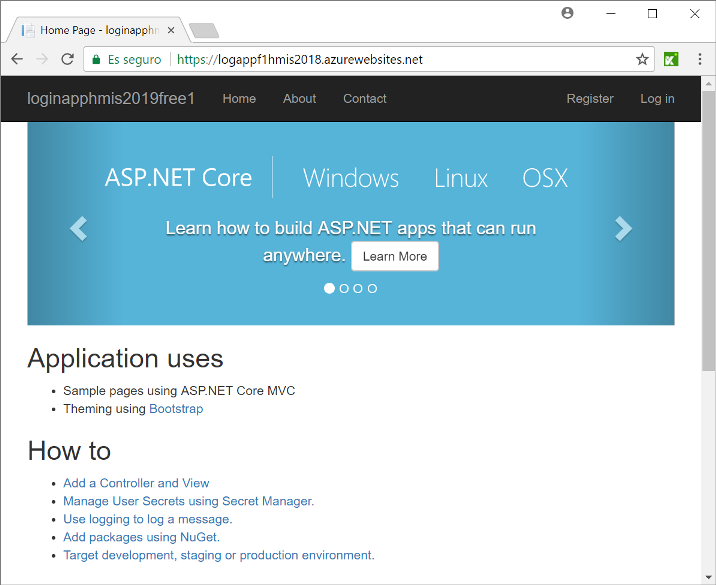Close the Home Page browser tab
The height and width of the screenshot is (585, 716).
click(171, 31)
